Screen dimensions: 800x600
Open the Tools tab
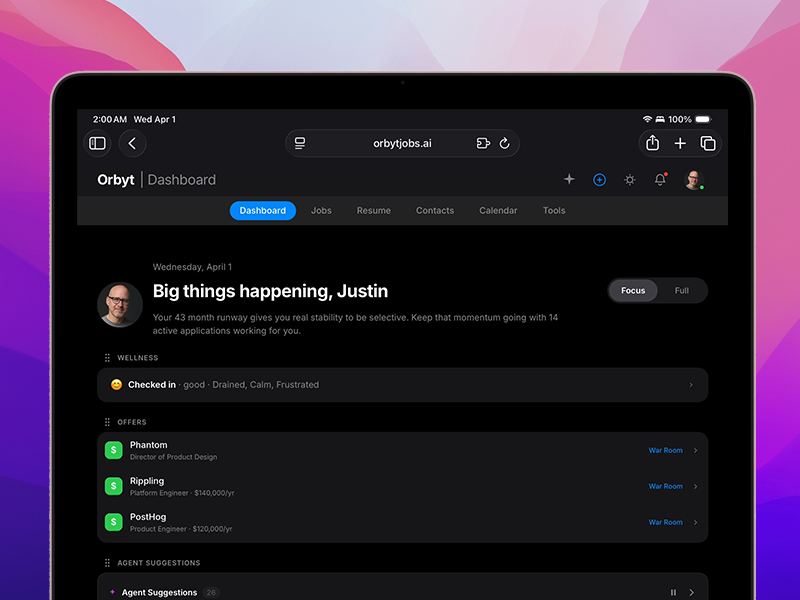[x=554, y=211]
